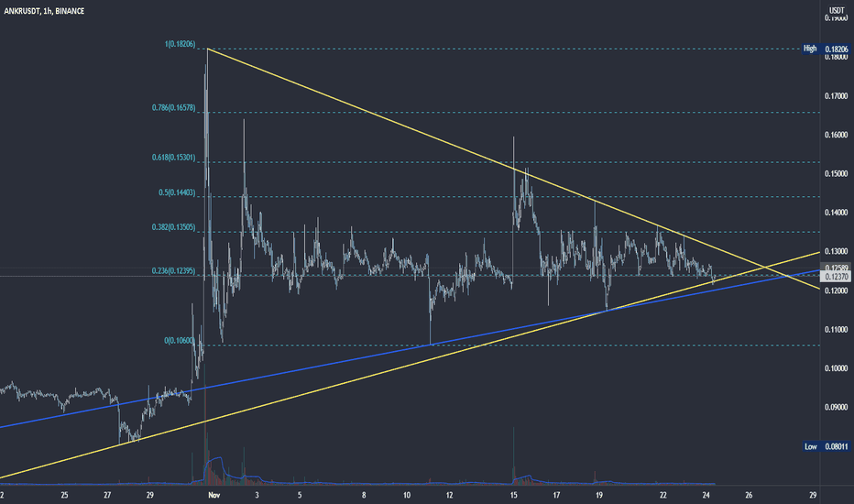Screen dimensions: 854x504
Task: Click the 0.16000 price axis value
Action: 836,135
